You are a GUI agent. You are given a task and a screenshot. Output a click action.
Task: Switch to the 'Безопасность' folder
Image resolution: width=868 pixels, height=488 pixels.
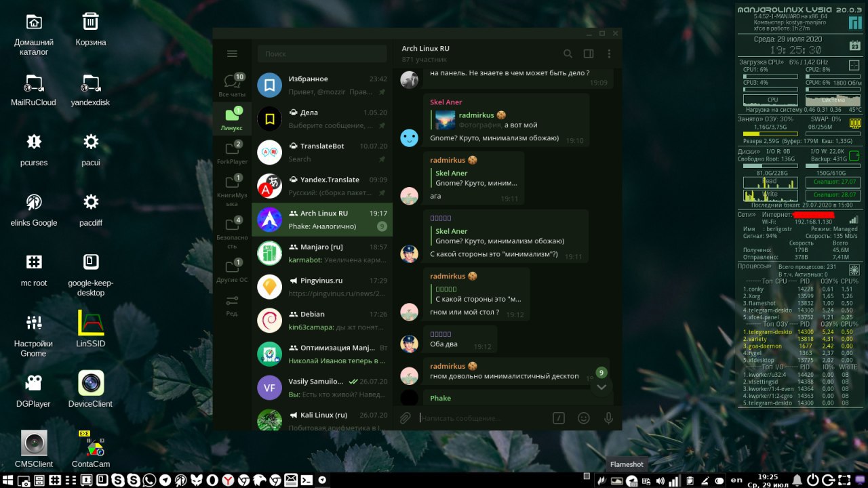[x=232, y=232]
